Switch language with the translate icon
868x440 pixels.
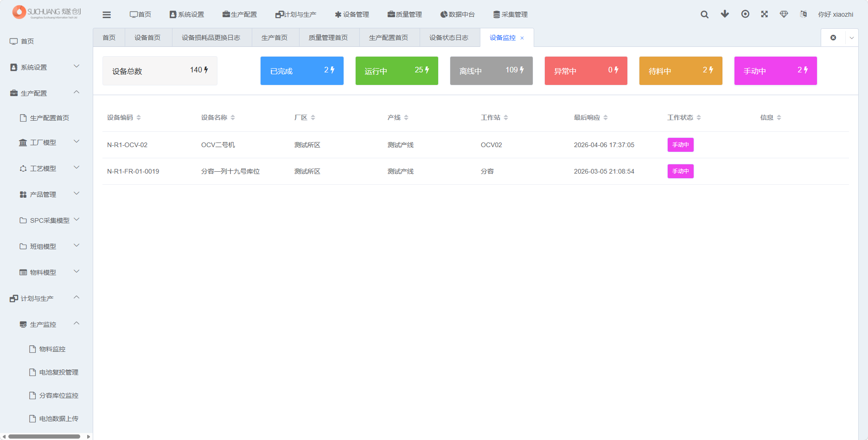pos(804,14)
